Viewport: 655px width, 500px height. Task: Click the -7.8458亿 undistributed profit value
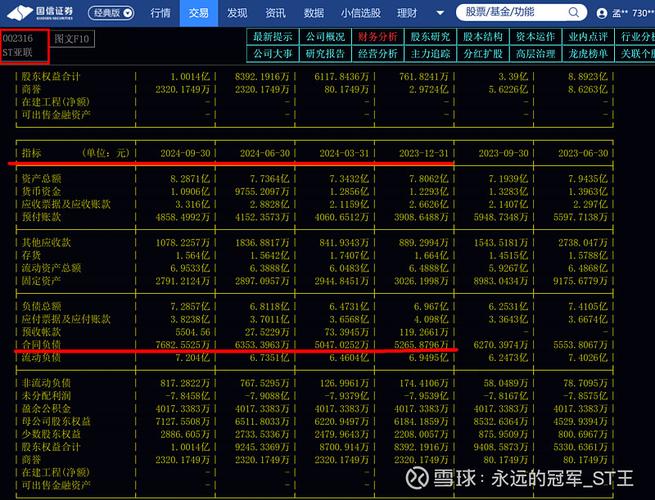(188, 396)
